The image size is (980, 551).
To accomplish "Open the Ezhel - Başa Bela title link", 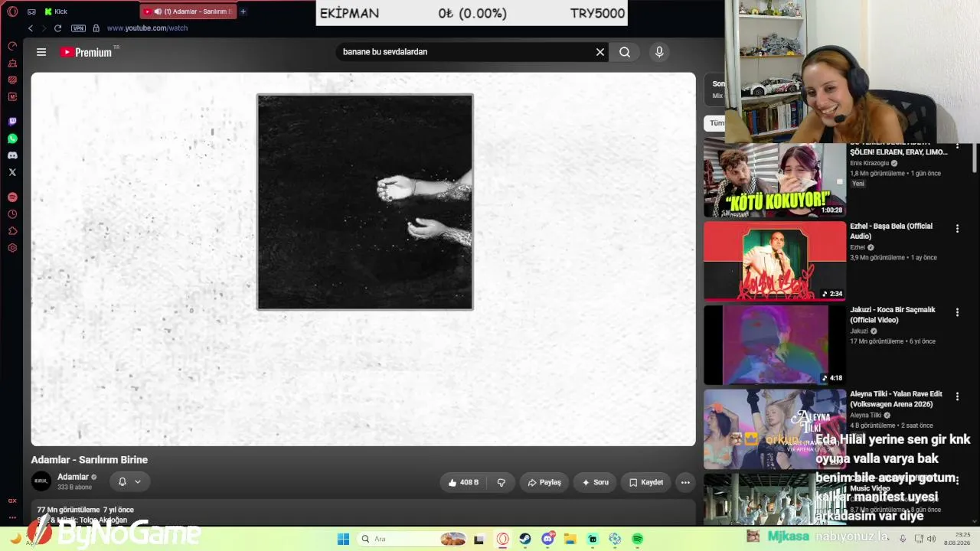I will (891, 231).
